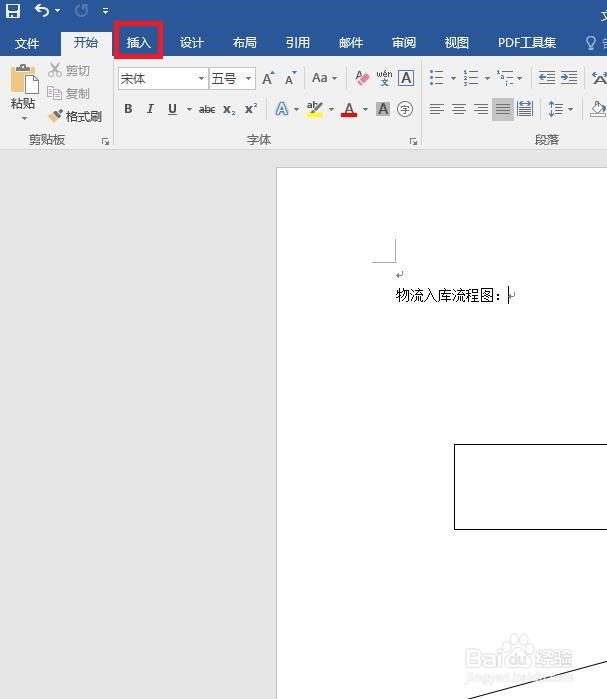Click the Tell Me lightbulb icon
The width and height of the screenshot is (607, 699).
tap(591, 43)
